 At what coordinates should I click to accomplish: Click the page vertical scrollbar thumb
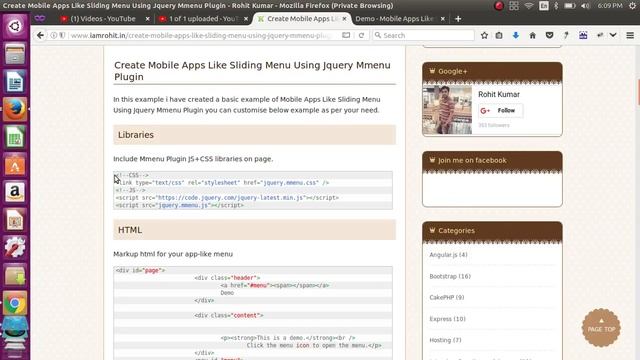(638, 92)
